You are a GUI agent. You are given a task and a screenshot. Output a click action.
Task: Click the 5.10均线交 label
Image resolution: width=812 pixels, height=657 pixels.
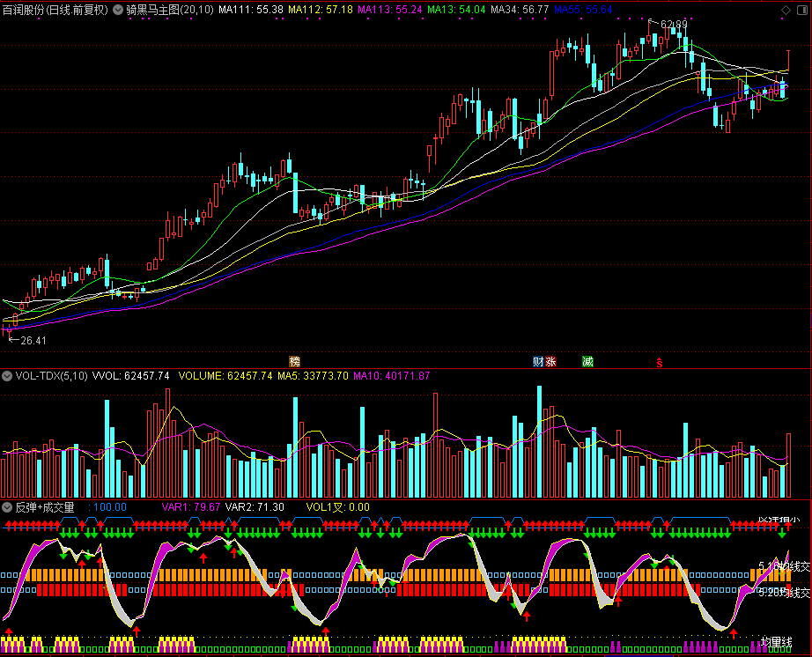point(784,566)
